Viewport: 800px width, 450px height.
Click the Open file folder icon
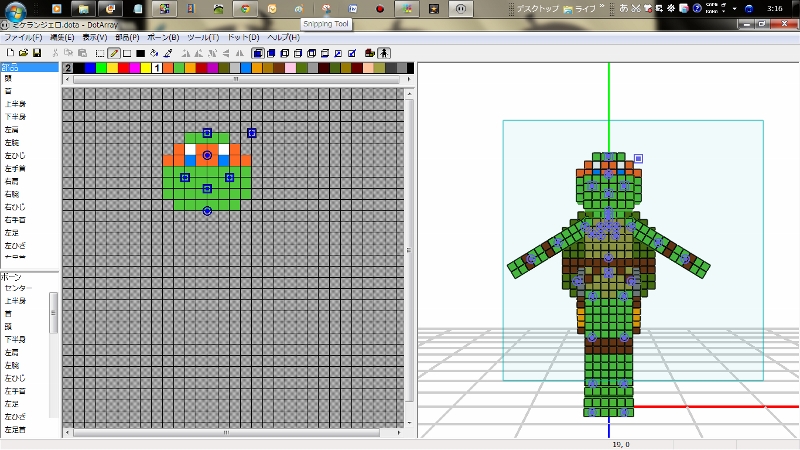click(x=23, y=53)
